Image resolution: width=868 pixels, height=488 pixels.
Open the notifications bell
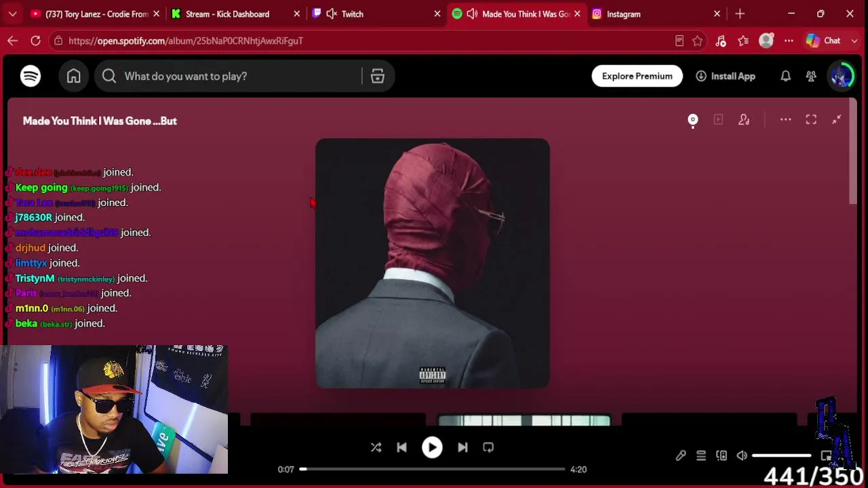pyautogui.click(x=785, y=76)
